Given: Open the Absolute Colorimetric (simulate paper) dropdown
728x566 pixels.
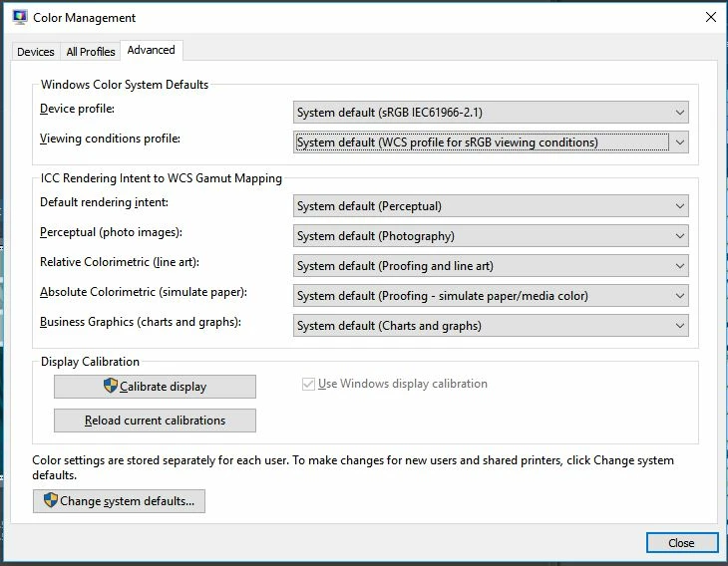Looking at the screenshot, I should [x=491, y=296].
